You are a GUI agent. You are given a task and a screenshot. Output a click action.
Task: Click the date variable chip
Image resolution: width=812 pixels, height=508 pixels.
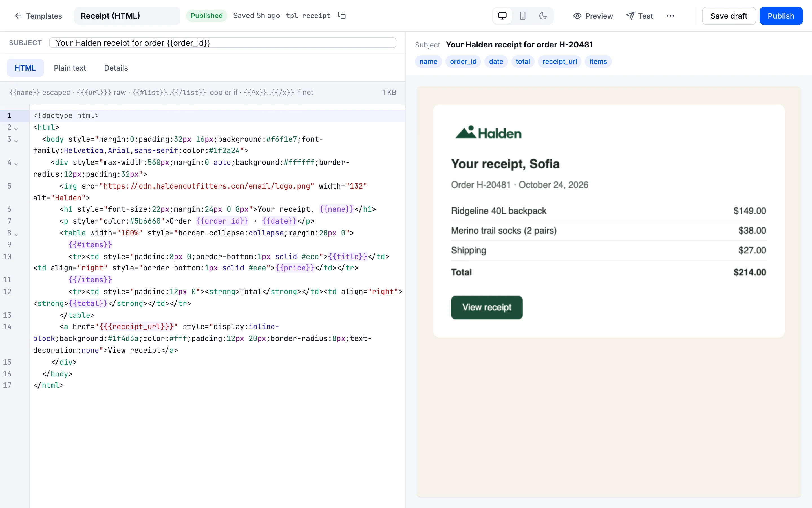(496, 62)
